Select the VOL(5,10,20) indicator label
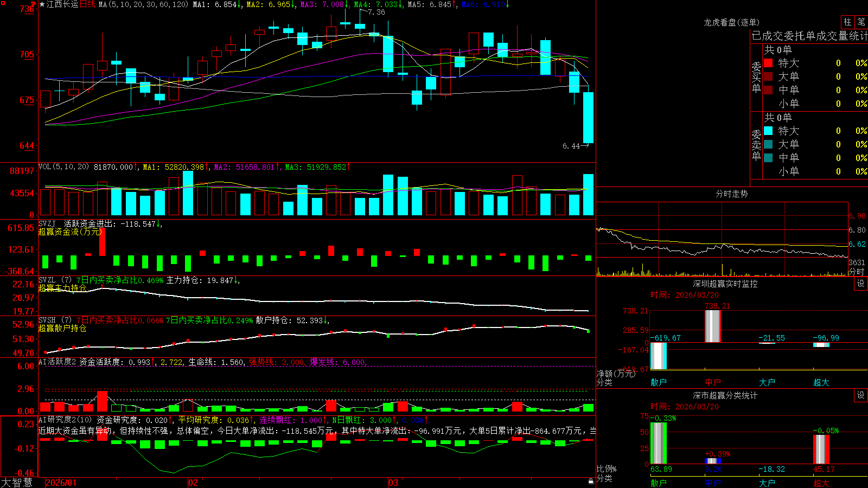 pos(63,167)
